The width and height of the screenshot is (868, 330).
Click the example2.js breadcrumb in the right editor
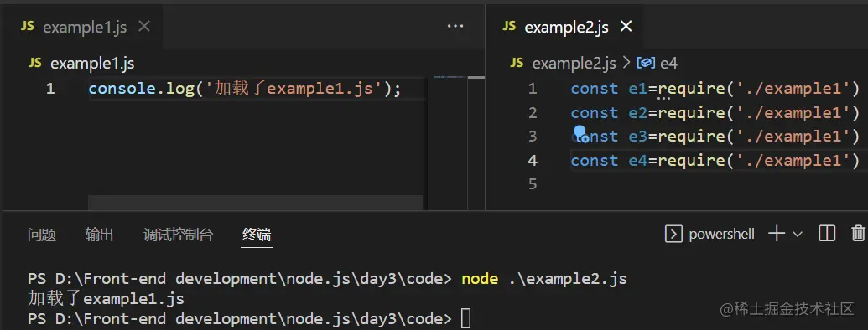coord(574,64)
